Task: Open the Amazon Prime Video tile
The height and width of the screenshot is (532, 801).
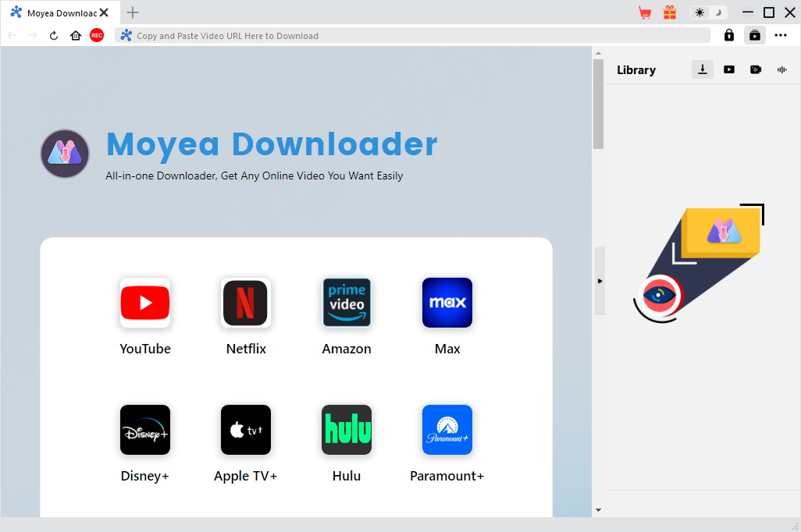Action: [347, 302]
